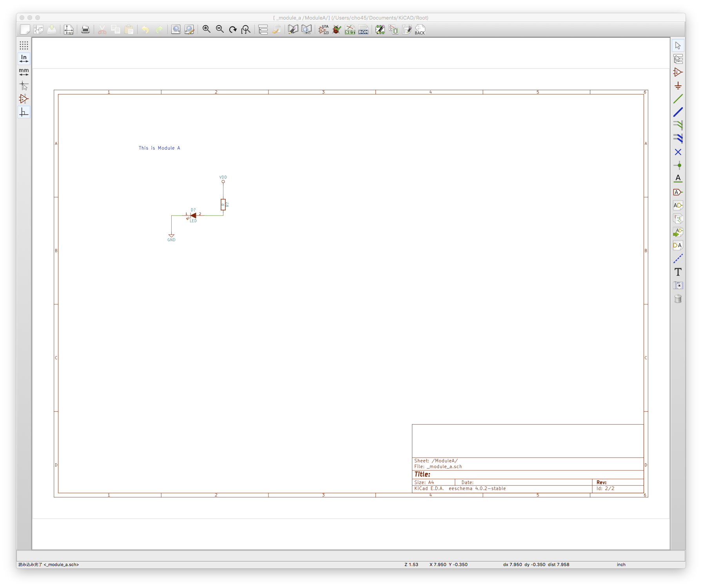Click the 'This is Module A' text
This screenshot has width=702, height=588.
[x=159, y=148]
